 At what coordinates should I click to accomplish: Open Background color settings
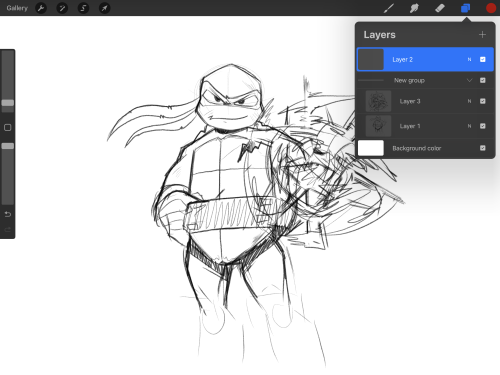425,148
